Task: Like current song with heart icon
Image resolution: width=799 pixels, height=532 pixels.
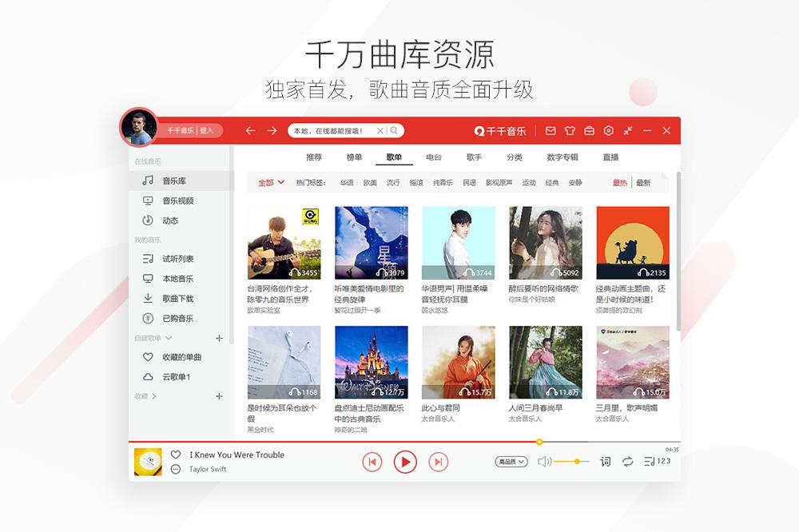Action: [176, 455]
